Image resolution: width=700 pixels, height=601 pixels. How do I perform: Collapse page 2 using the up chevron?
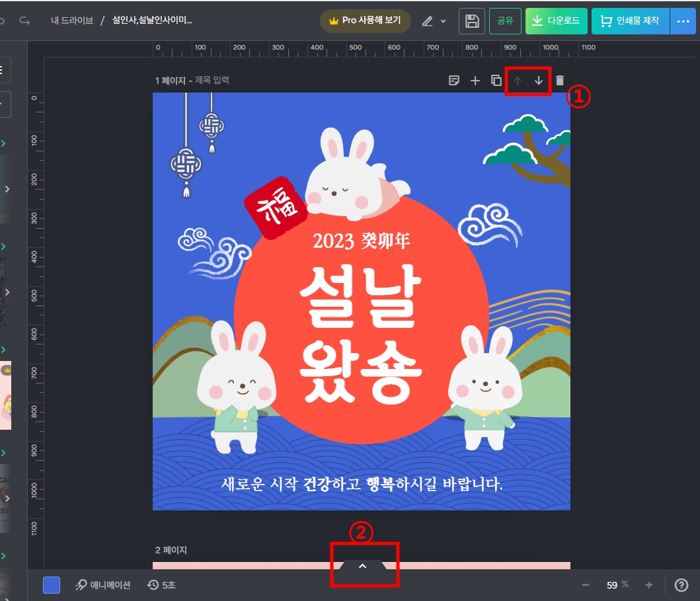362,566
